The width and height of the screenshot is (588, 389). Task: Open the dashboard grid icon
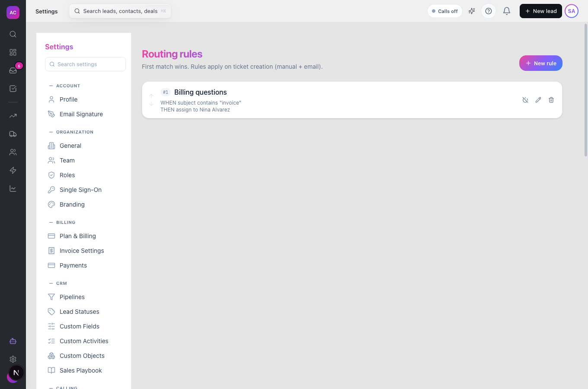pyautogui.click(x=13, y=52)
